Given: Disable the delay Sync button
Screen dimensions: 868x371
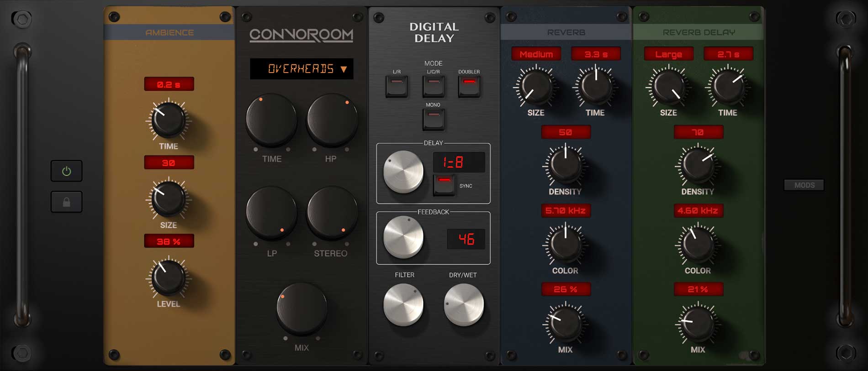Looking at the screenshot, I should [444, 184].
